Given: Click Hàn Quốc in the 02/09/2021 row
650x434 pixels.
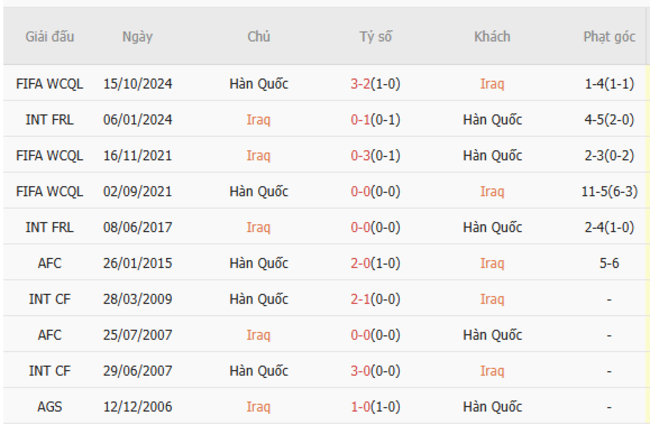Looking at the screenshot, I should pyautogui.click(x=258, y=192).
